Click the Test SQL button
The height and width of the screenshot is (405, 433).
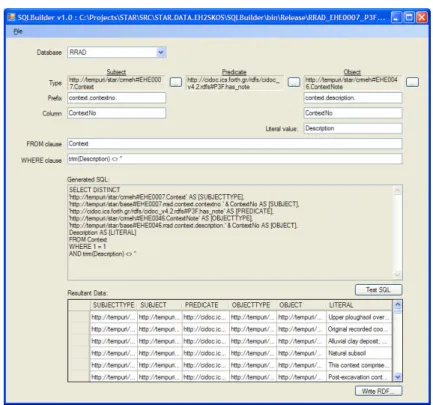(378, 290)
